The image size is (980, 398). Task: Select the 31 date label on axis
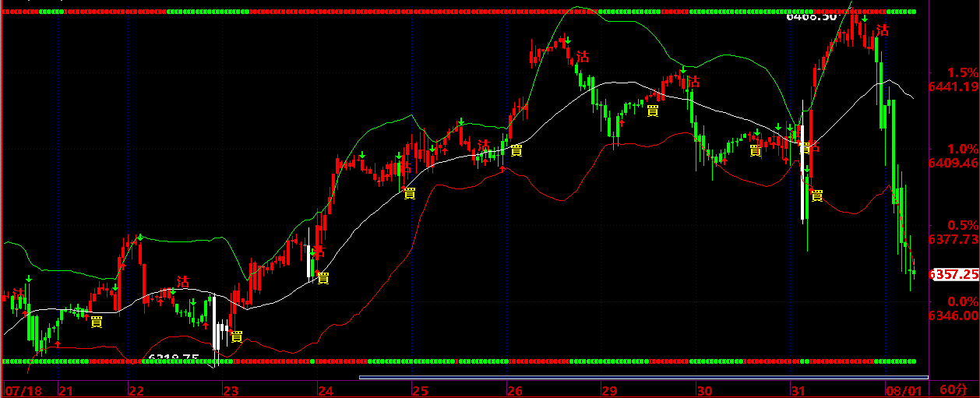(798, 390)
